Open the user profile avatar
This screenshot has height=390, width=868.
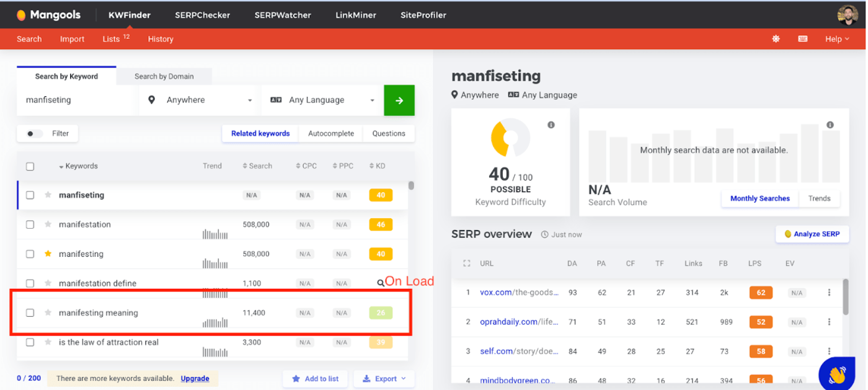coord(848,15)
